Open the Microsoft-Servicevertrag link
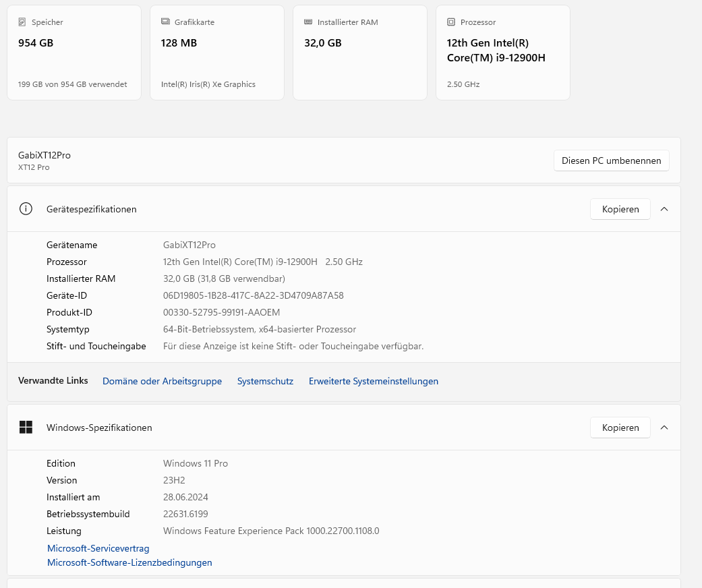This screenshot has height=588, width=702. click(98, 548)
